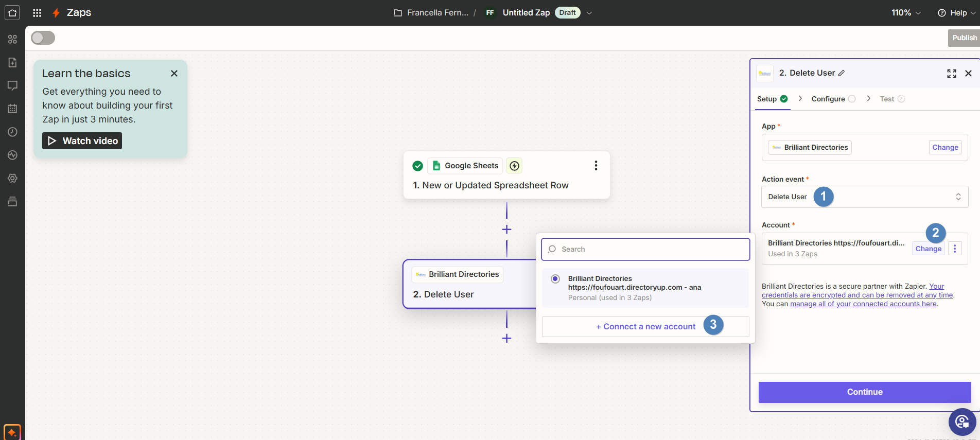
Task: Switch to the Test tab
Action: pos(892,99)
